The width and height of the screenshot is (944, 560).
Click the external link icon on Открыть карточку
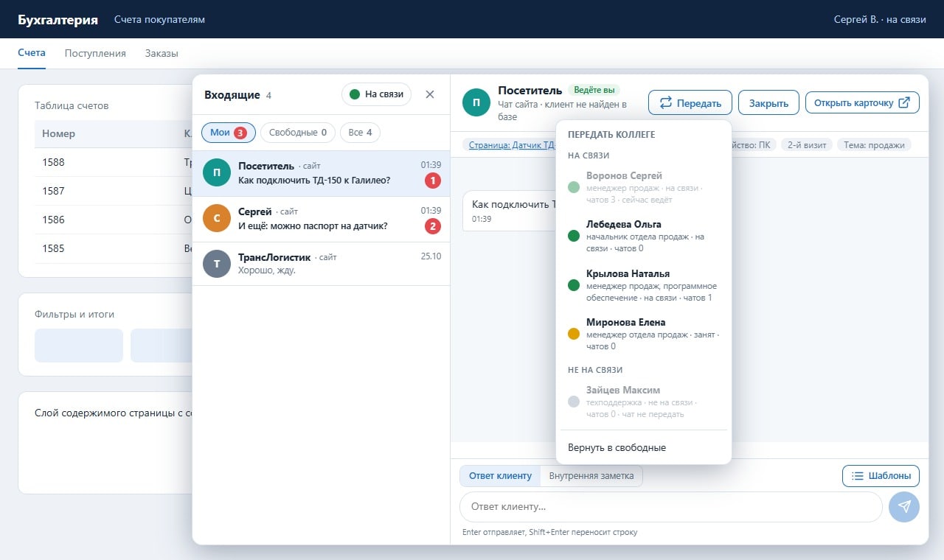(904, 102)
